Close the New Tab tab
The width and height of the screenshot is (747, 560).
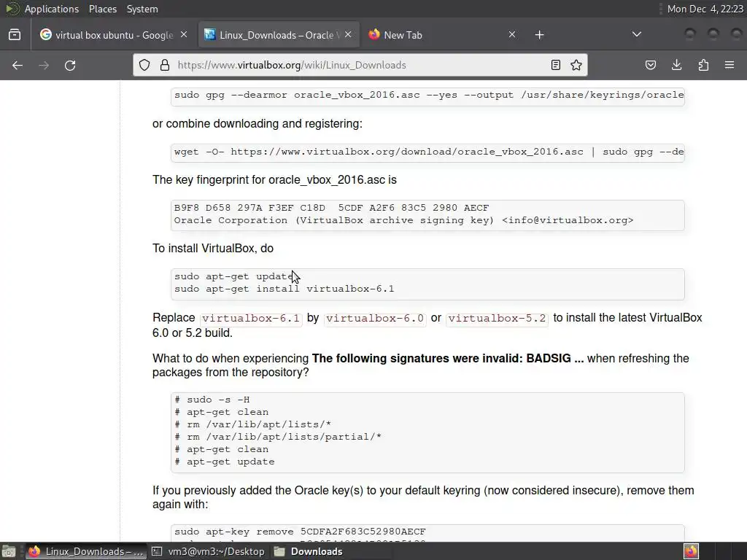[512, 35]
